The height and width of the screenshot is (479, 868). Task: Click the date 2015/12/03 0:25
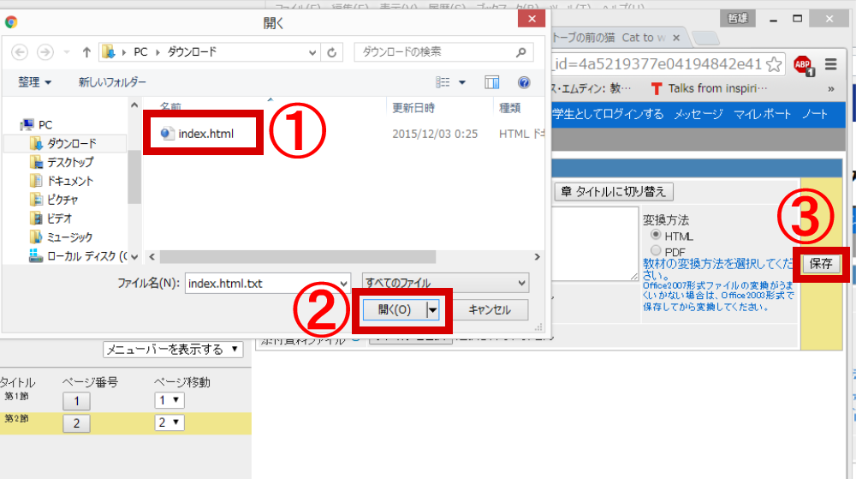click(x=435, y=134)
